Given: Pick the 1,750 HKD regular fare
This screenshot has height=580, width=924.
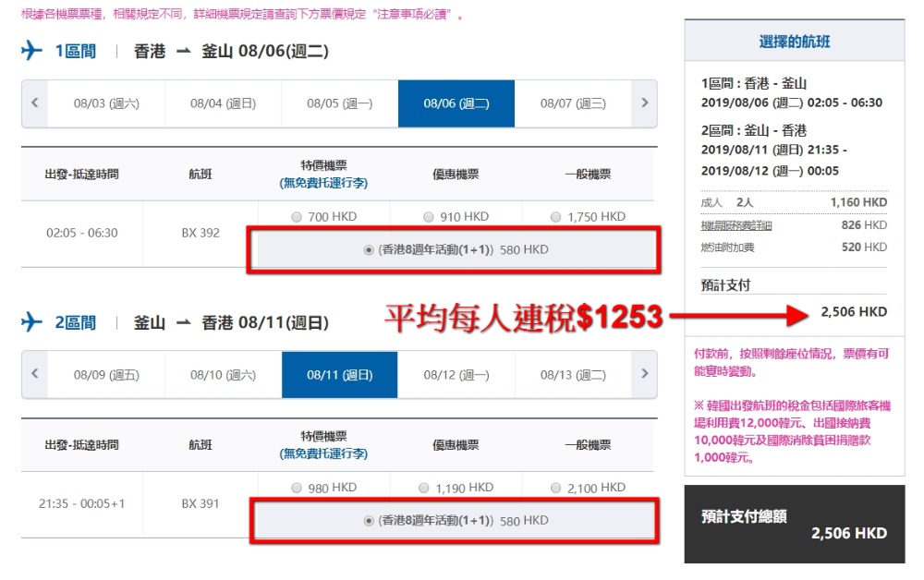Looking at the screenshot, I should point(555,217).
